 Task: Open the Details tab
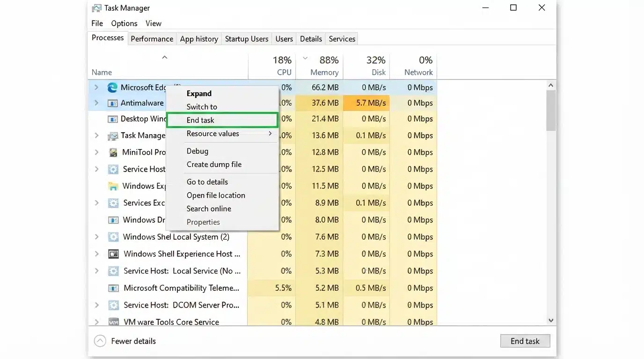[x=311, y=39]
